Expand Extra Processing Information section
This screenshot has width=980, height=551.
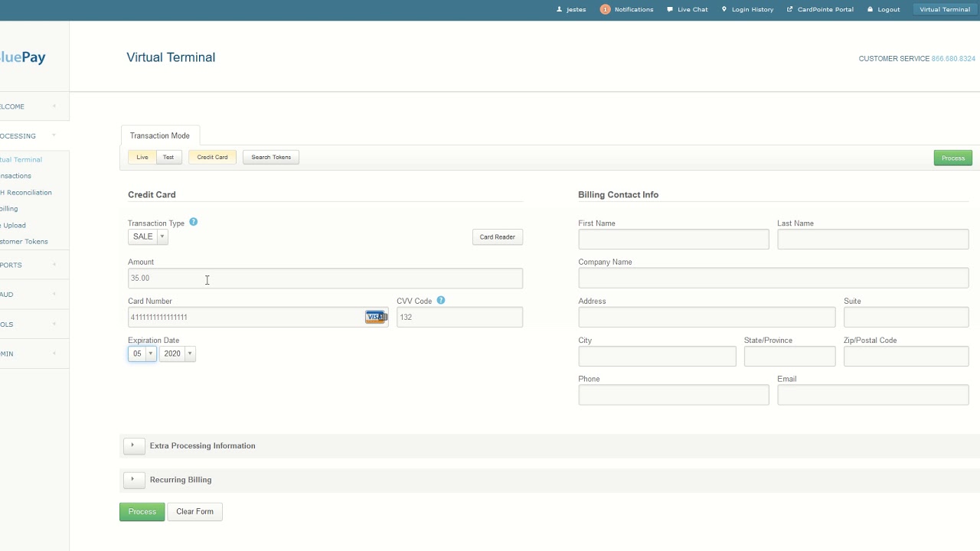pos(133,445)
